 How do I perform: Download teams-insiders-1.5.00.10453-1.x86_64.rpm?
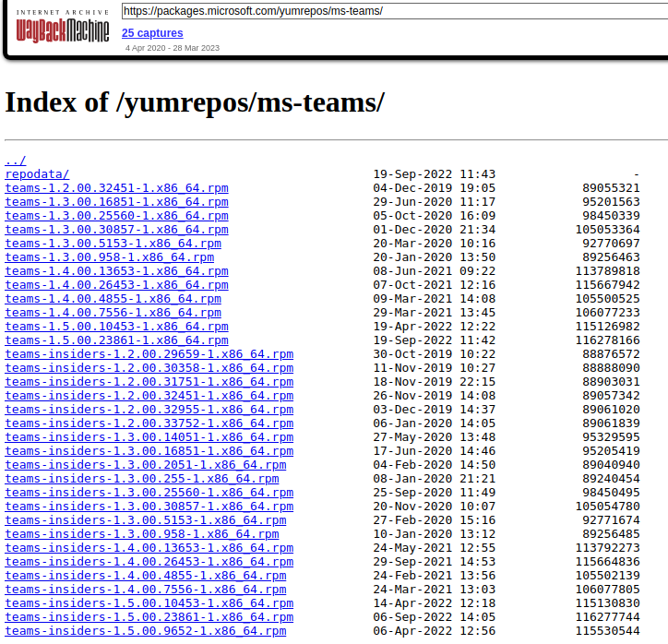[x=149, y=603]
